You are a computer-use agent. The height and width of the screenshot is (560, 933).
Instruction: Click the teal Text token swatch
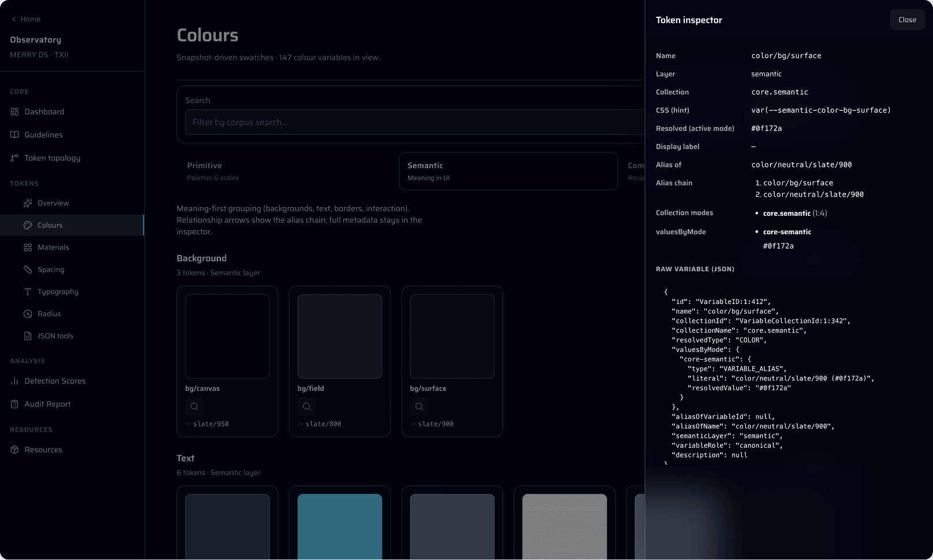pos(340,527)
